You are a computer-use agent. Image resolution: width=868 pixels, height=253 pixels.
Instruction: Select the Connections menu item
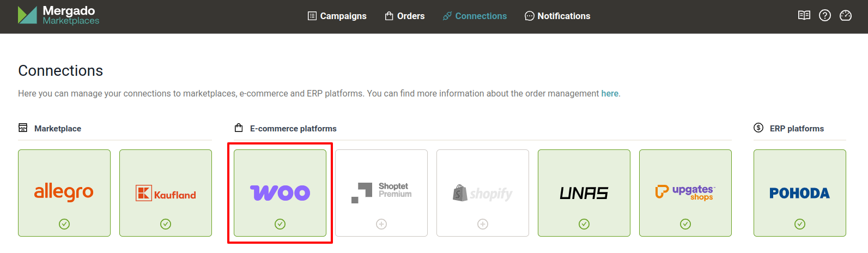coord(475,16)
